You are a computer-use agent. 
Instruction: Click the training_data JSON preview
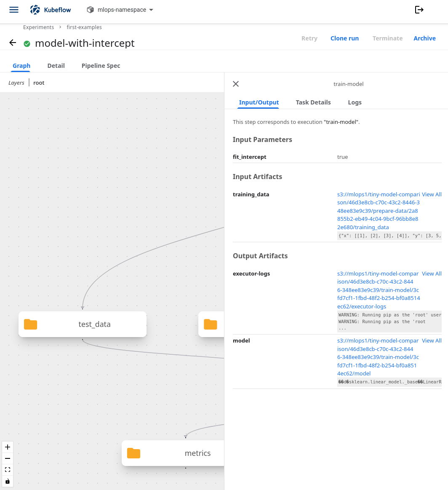click(x=389, y=236)
